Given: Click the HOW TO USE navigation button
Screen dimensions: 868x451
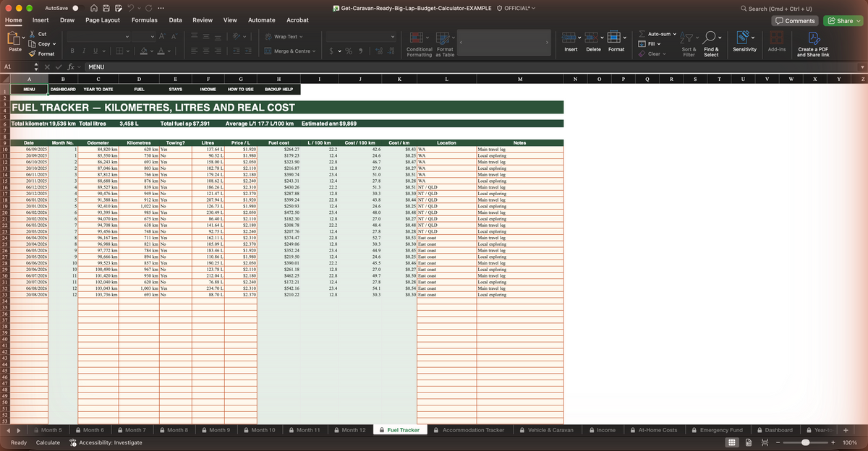Looking at the screenshot, I should click(241, 89).
